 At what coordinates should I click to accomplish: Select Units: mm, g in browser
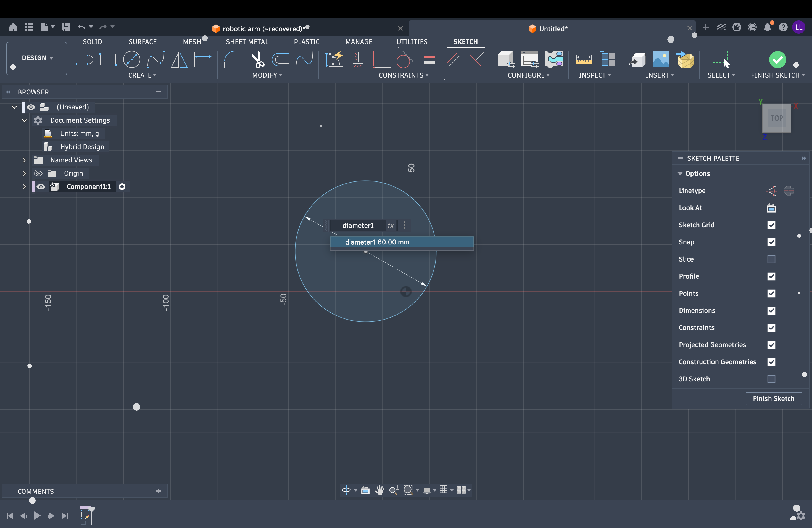pos(80,133)
